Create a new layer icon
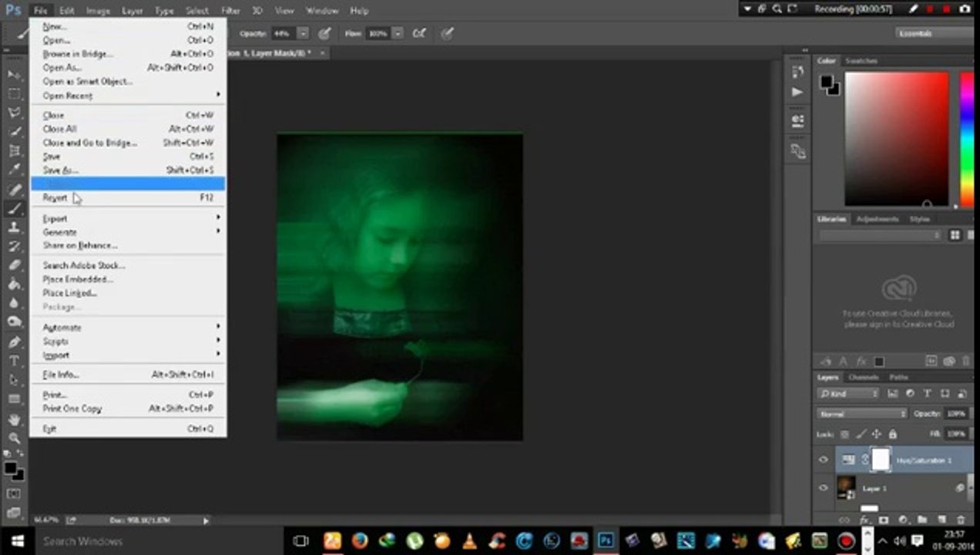This screenshot has width=980, height=555. click(x=941, y=520)
